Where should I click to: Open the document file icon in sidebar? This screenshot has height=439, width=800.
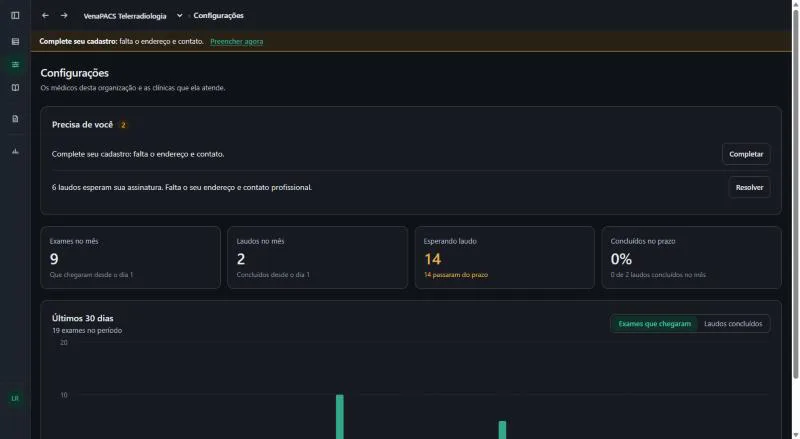[x=15, y=118]
